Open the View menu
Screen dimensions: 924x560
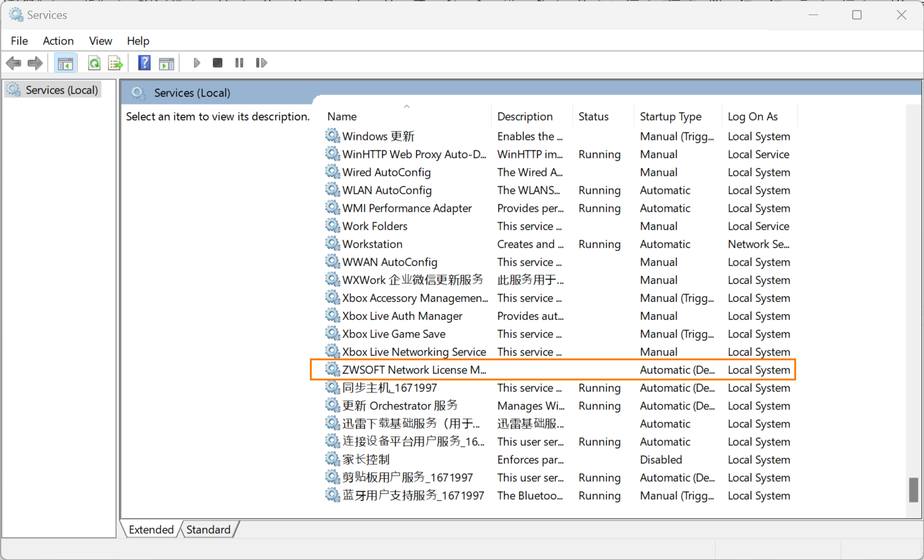coord(101,41)
